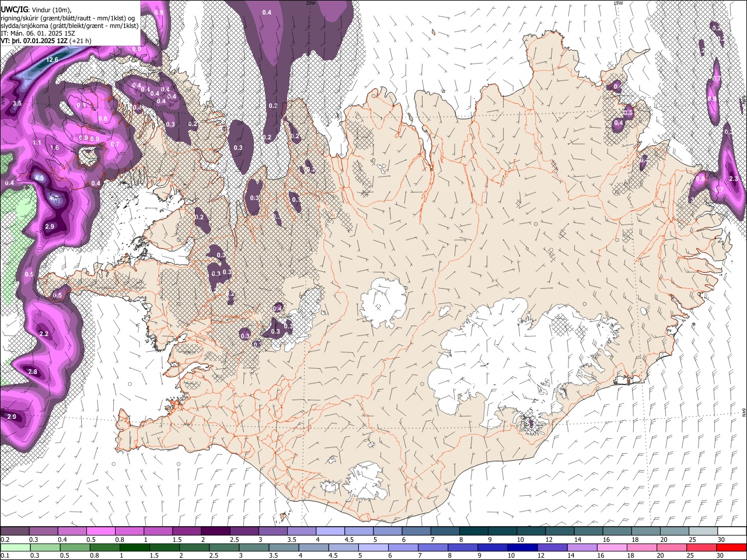
Task: Click the large Vatnajökull glacier white area
Action: pos(514,356)
